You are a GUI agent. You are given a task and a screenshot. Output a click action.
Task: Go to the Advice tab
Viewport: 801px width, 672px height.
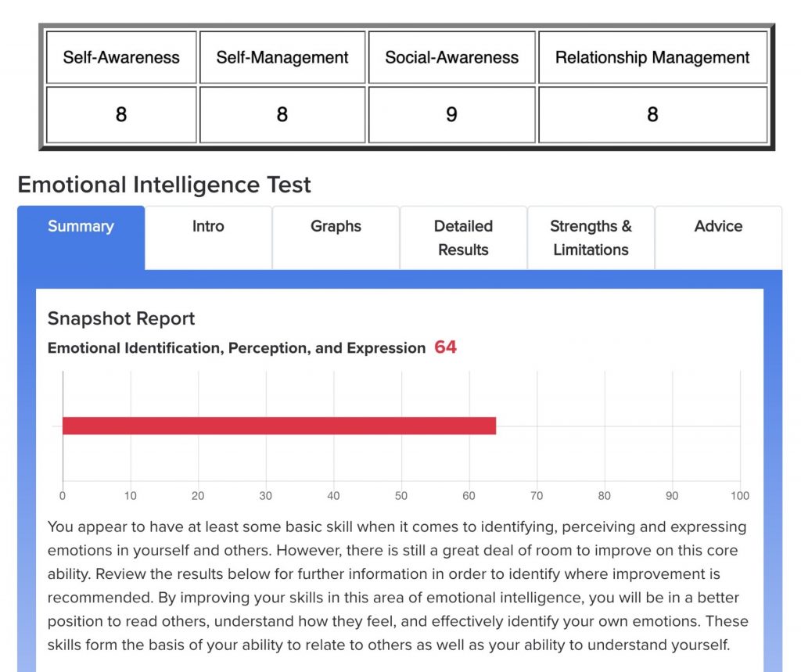pos(718,238)
